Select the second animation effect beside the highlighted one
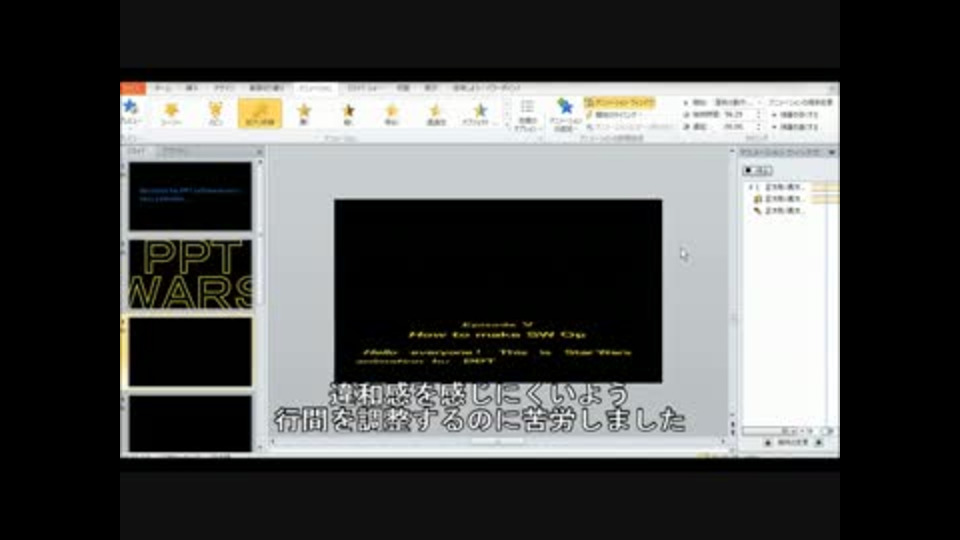The image size is (960, 540). (215, 114)
